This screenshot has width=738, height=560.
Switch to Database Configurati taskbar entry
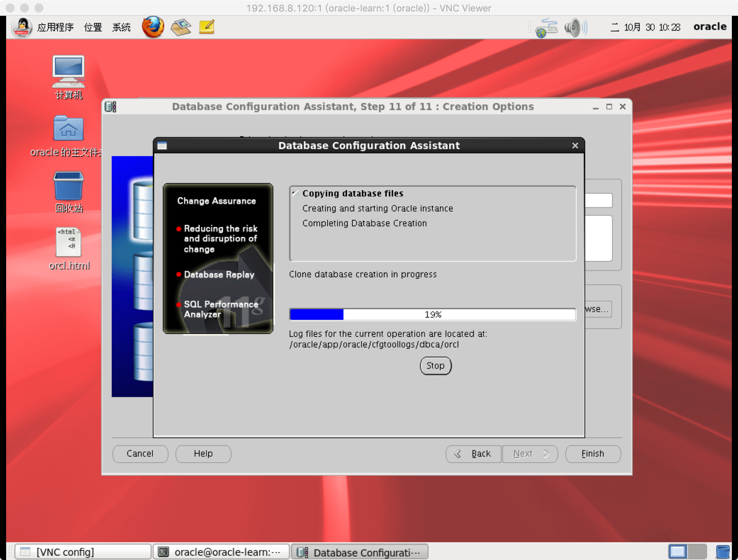(360, 552)
